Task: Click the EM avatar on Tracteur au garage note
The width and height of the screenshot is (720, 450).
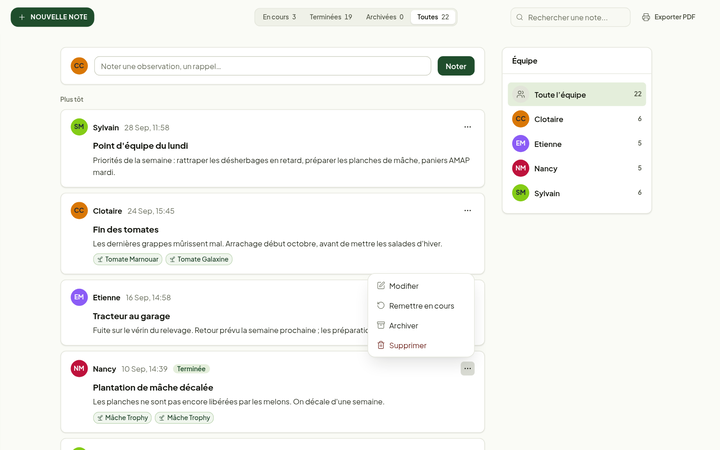Action: pyautogui.click(x=79, y=297)
